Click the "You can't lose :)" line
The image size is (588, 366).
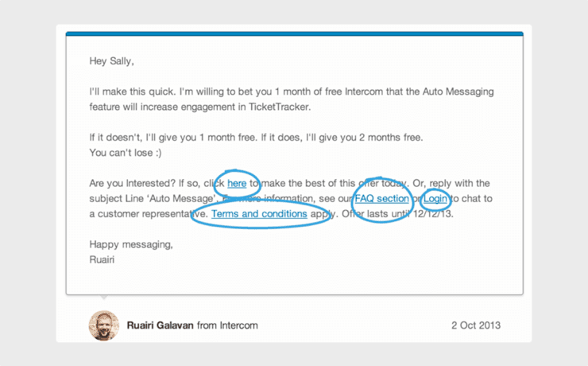[126, 153]
